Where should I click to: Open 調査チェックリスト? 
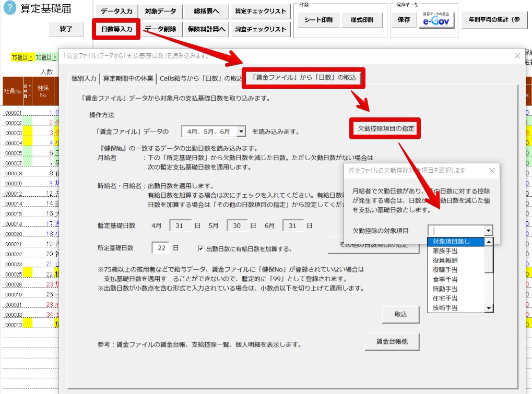(x=261, y=29)
